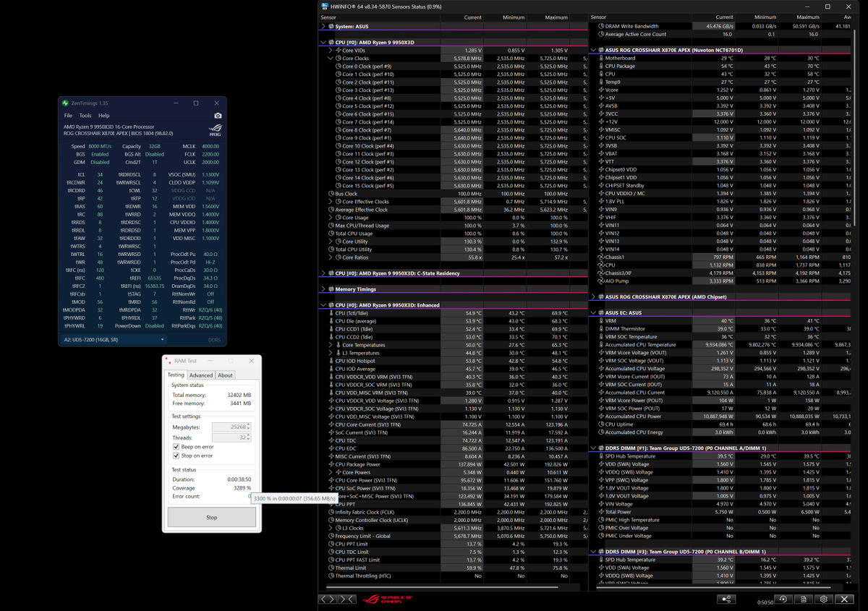Expand the L3 Clocks row

pyautogui.click(x=331, y=528)
